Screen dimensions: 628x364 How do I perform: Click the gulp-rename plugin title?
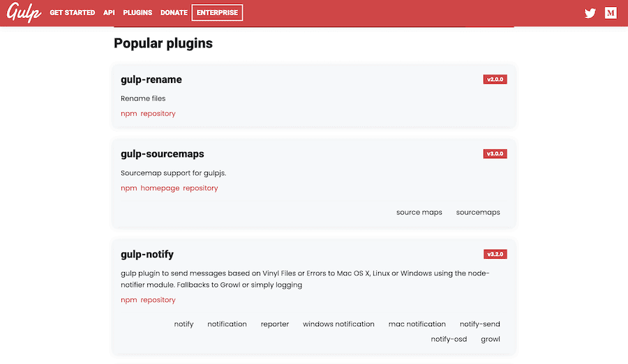point(151,79)
